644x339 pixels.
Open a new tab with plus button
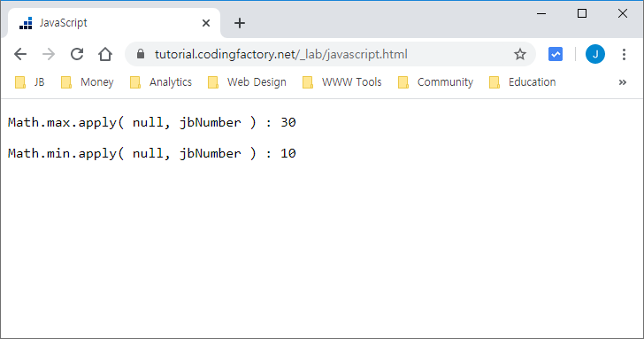tap(240, 23)
